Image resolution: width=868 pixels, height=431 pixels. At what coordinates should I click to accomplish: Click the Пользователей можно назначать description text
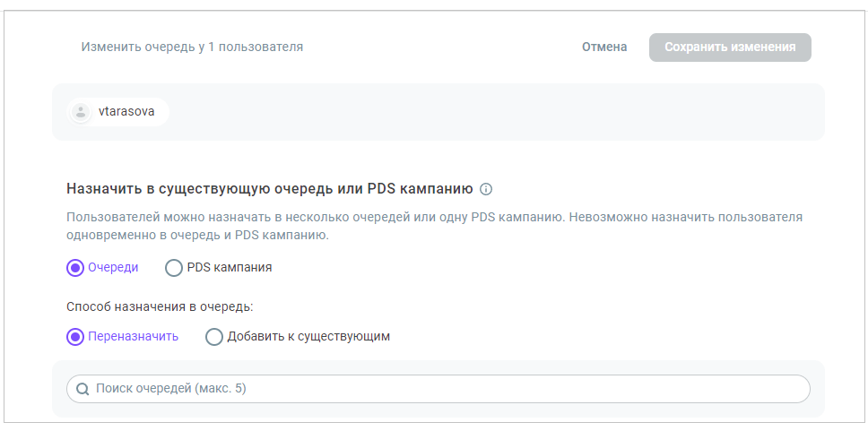coord(434,226)
